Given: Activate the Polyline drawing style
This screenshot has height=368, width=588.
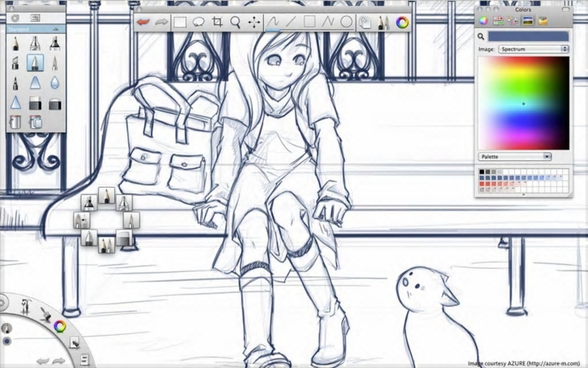Looking at the screenshot, I should pyautogui.click(x=328, y=22).
